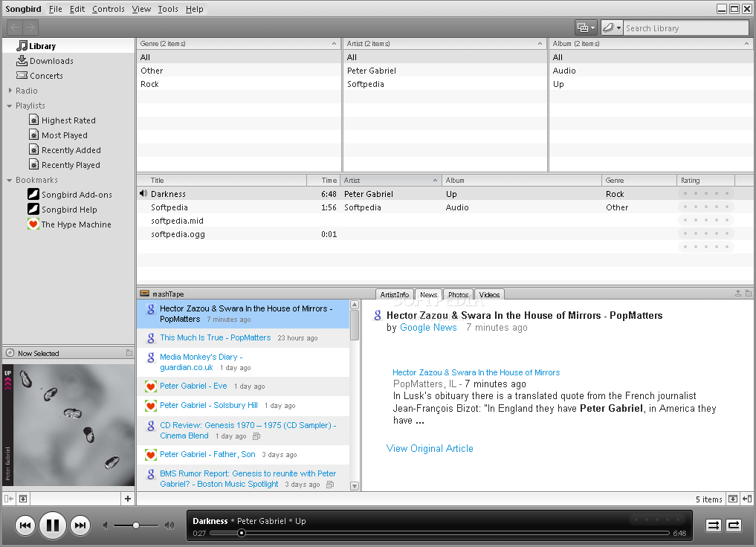
Task: Click the forward navigation arrow
Action: coord(30,27)
